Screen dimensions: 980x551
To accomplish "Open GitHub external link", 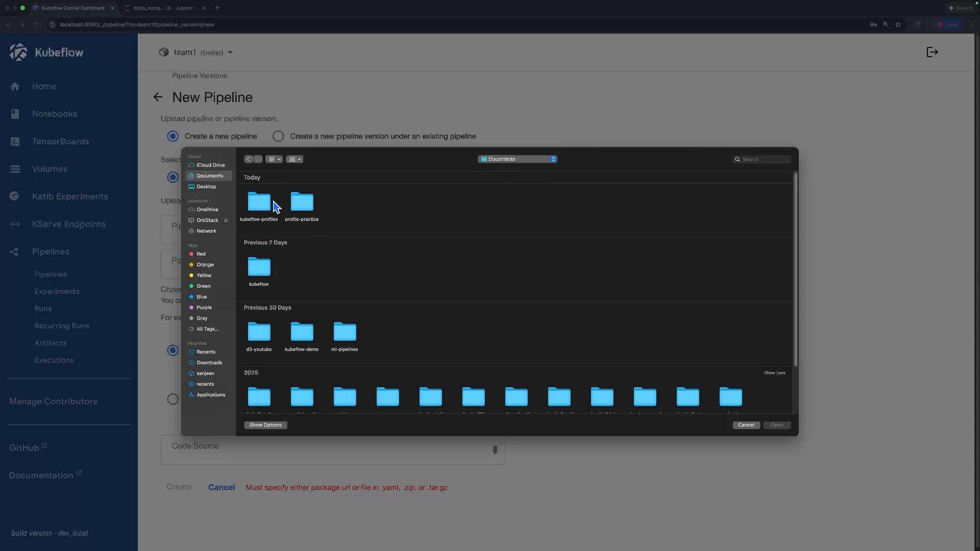I will (x=28, y=447).
